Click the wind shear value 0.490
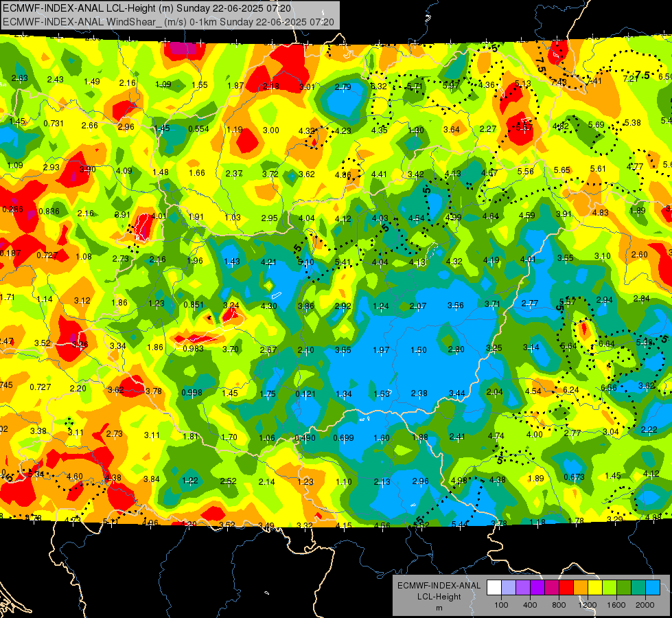The width and height of the screenshot is (672, 618). [305, 438]
